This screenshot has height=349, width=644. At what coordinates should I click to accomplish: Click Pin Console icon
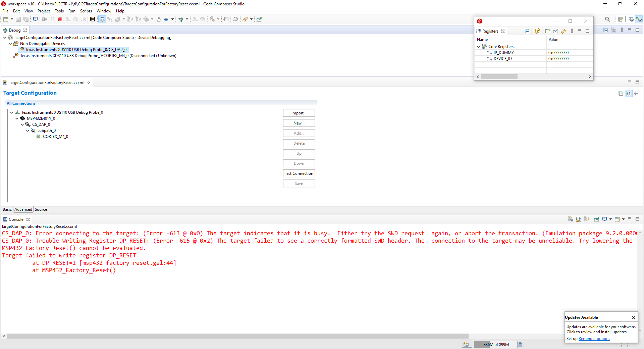pos(597,219)
